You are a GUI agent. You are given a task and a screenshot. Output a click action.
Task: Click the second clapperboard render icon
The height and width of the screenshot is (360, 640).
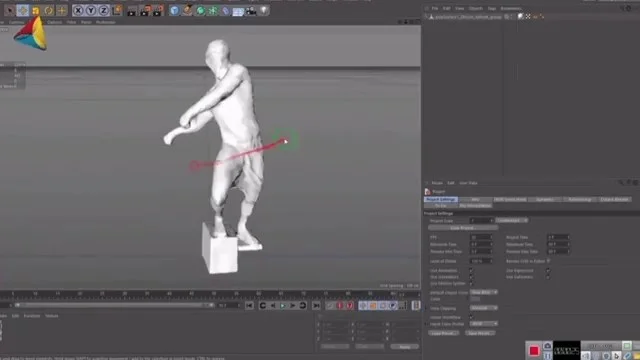(x=144, y=11)
